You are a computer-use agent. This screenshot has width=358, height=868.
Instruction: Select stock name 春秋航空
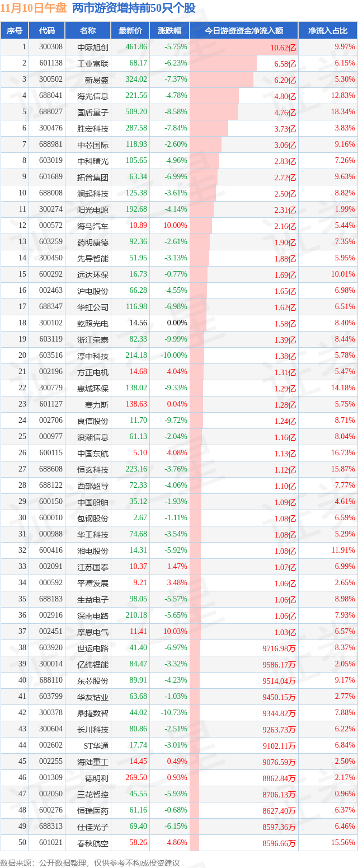click(93, 843)
